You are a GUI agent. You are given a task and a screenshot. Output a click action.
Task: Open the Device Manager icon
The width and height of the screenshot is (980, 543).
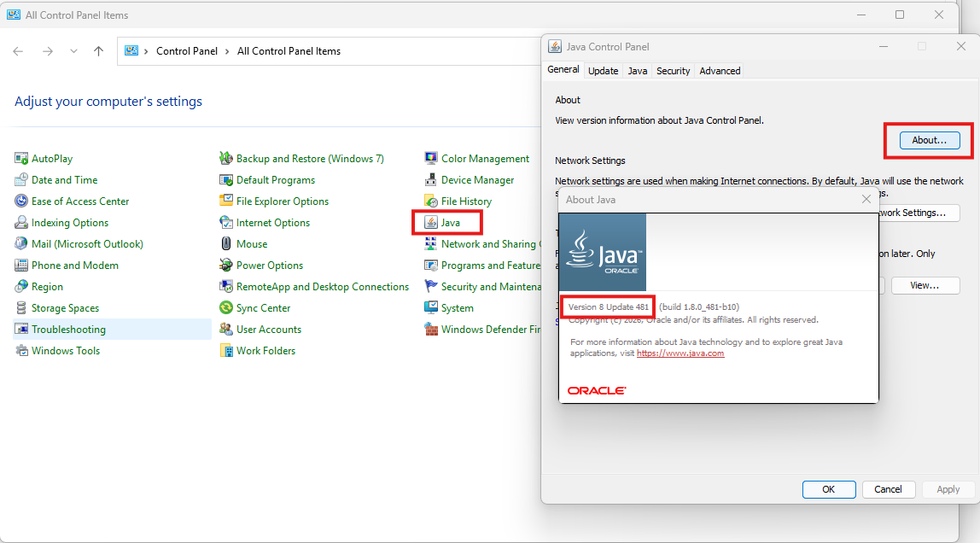click(430, 180)
